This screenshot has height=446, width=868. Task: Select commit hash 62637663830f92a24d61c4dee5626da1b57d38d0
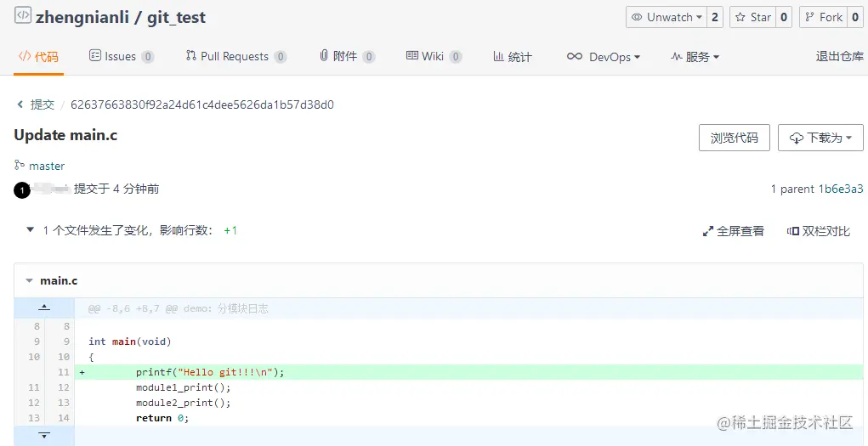pos(202,104)
